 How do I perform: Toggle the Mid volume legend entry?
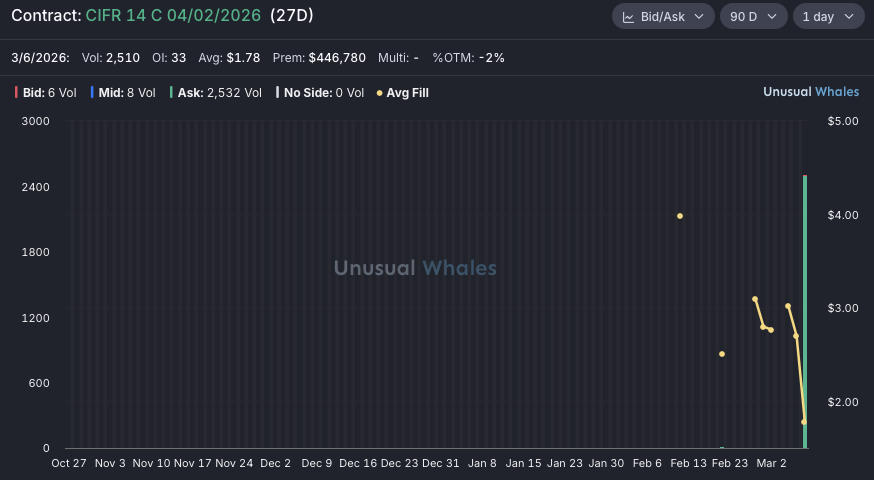tap(123, 93)
